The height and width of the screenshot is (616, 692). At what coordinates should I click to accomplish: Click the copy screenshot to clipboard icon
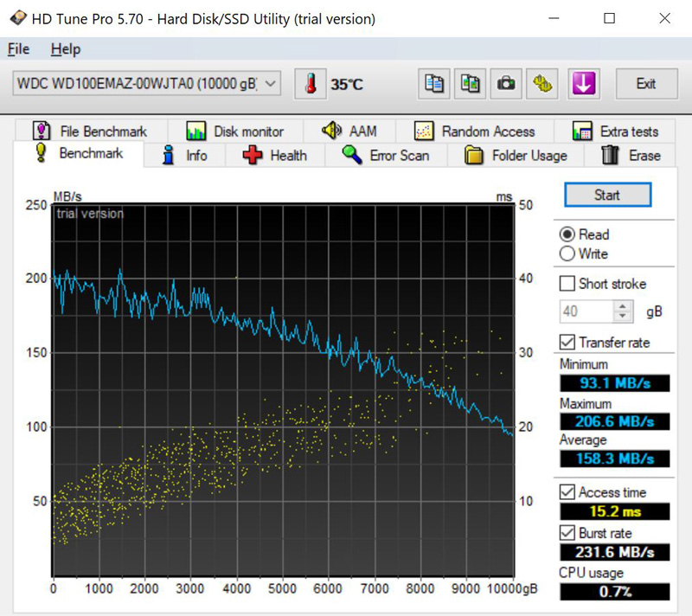471,84
